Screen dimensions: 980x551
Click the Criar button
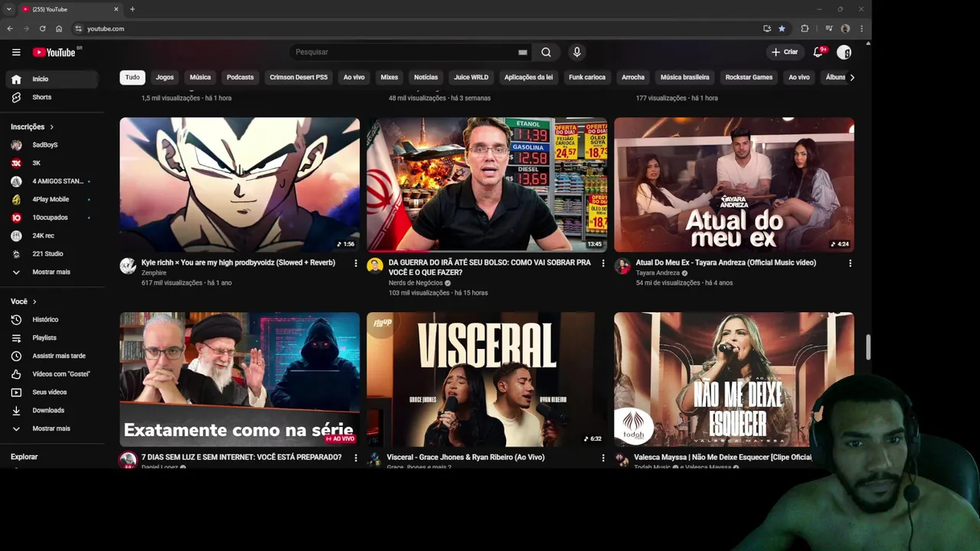[784, 52]
